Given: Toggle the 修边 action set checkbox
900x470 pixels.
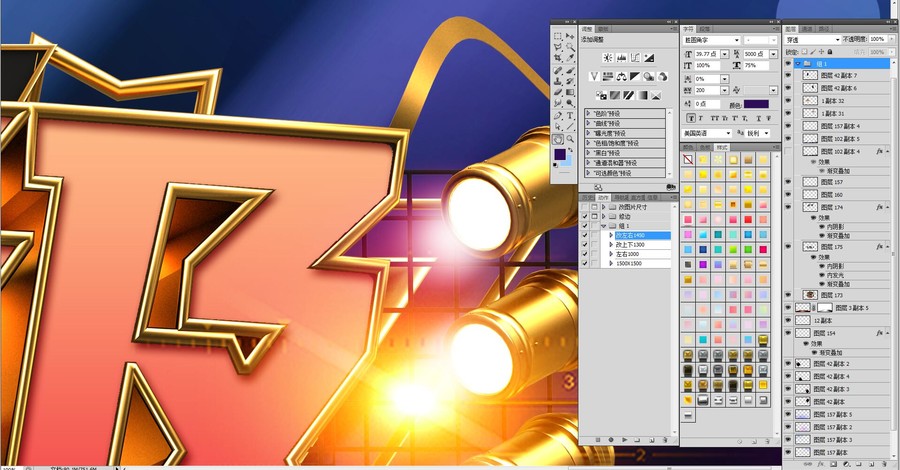Looking at the screenshot, I should tap(585, 216).
